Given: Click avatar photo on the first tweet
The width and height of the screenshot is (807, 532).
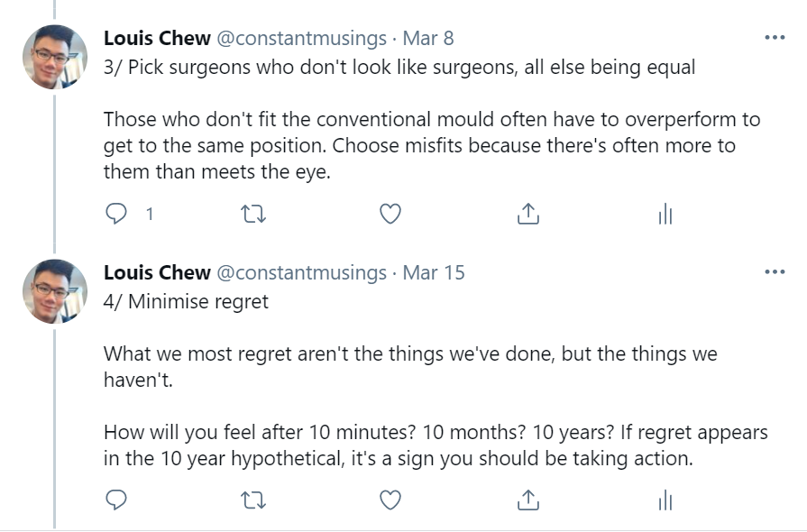Looking at the screenshot, I should point(54,57).
